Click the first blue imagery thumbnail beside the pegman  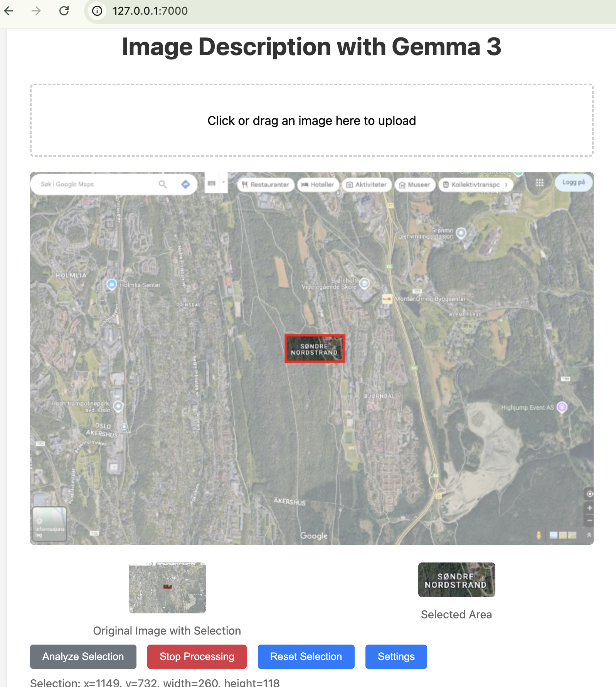553,535
